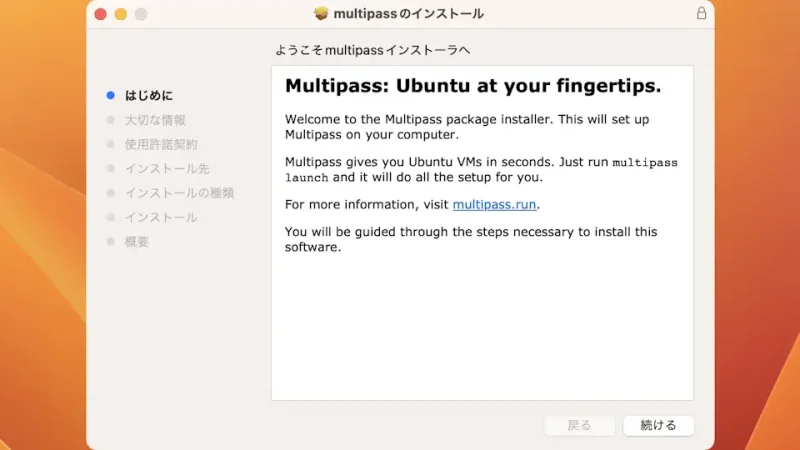Screen dimensions: 800x450
Task: Jump to the 概要 step
Action: pyautogui.click(x=136, y=241)
